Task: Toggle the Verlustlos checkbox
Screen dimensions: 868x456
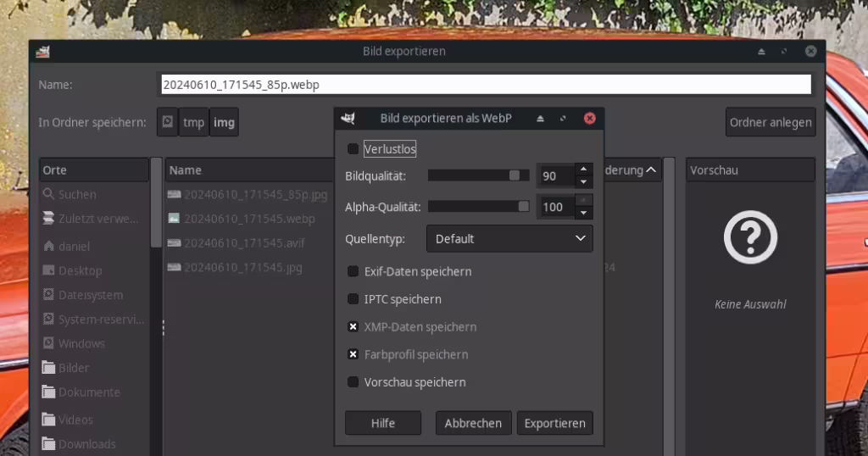Action: (353, 149)
